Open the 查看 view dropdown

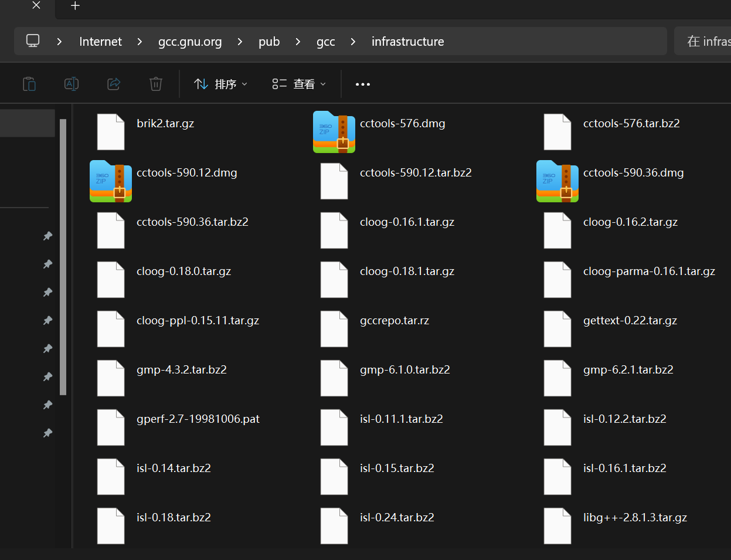coord(299,84)
